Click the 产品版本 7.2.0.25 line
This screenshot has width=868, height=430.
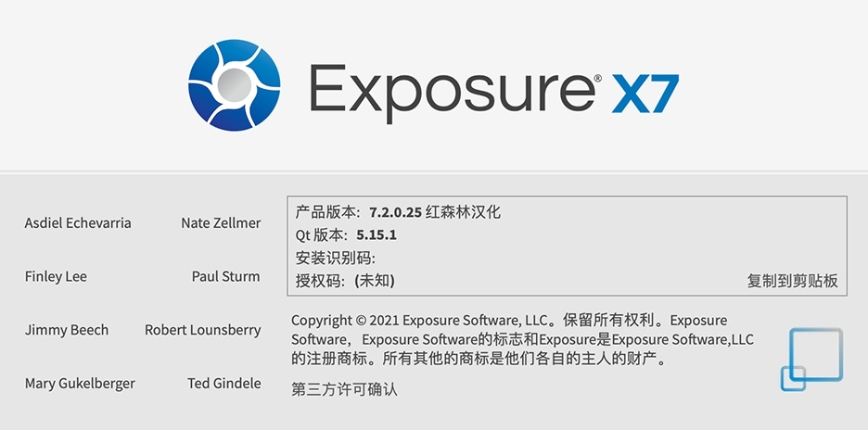pyautogui.click(x=398, y=212)
